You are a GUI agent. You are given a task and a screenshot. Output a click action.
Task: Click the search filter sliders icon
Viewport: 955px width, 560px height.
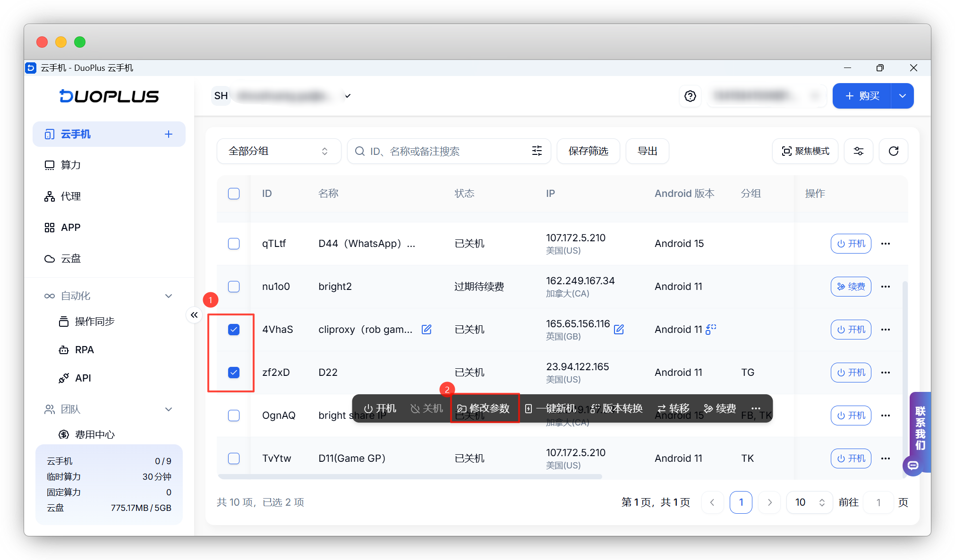pyautogui.click(x=537, y=151)
